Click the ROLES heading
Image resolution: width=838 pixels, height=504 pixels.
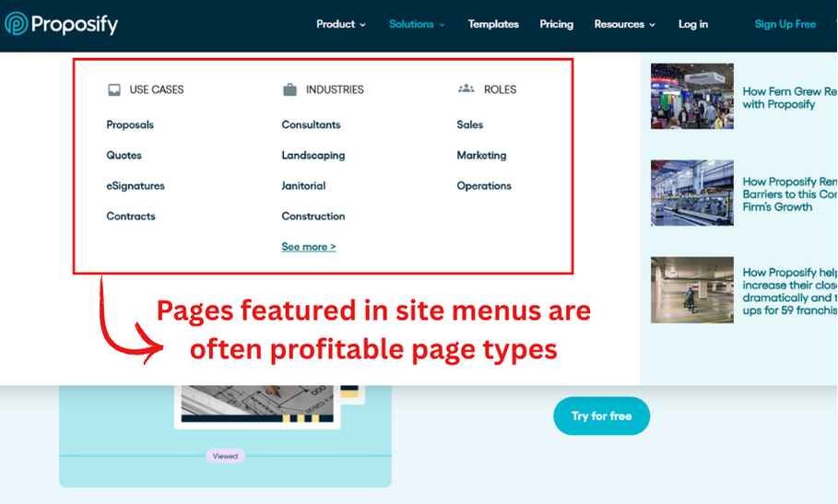click(501, 89)
